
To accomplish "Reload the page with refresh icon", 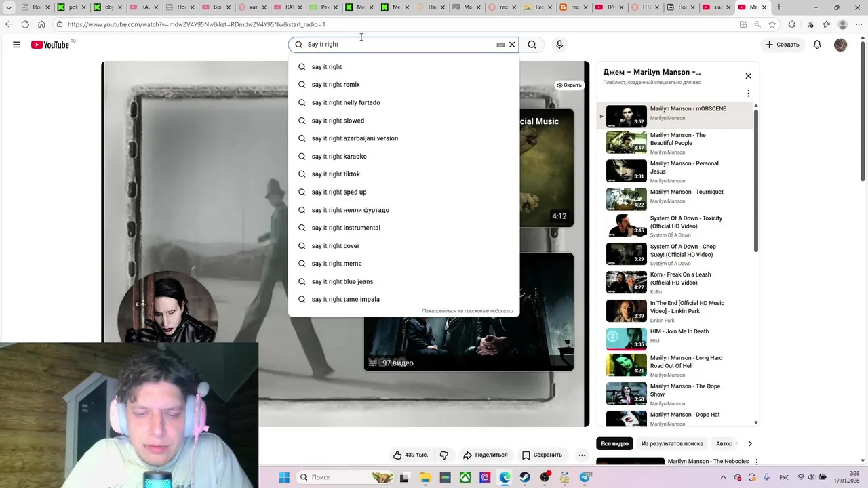I will [x=25, y=24].
